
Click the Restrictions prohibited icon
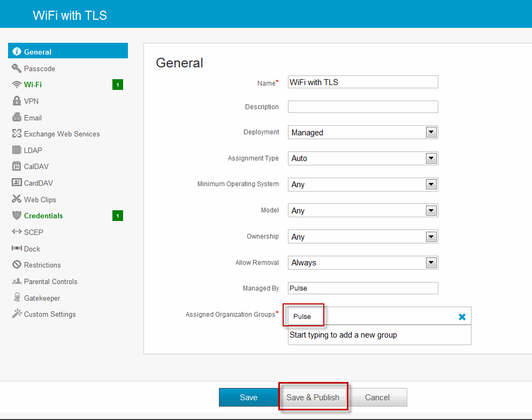(17, 265)
